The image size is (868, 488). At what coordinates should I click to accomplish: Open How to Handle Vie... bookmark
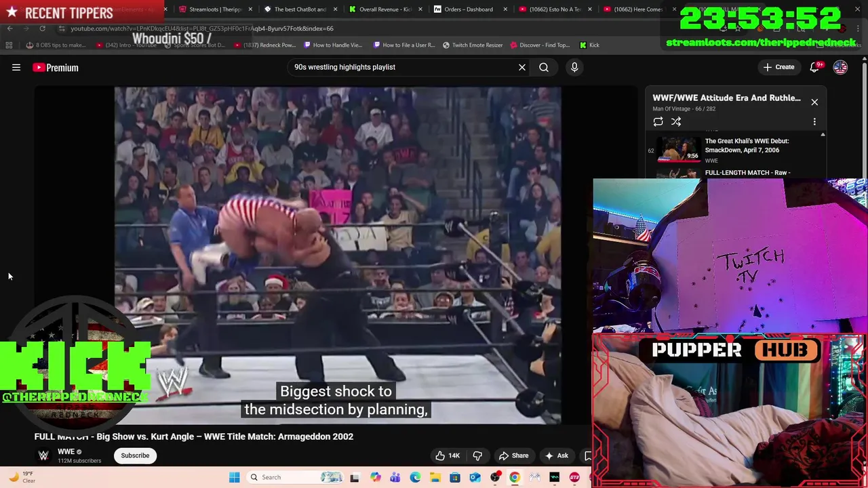(333, 45)
